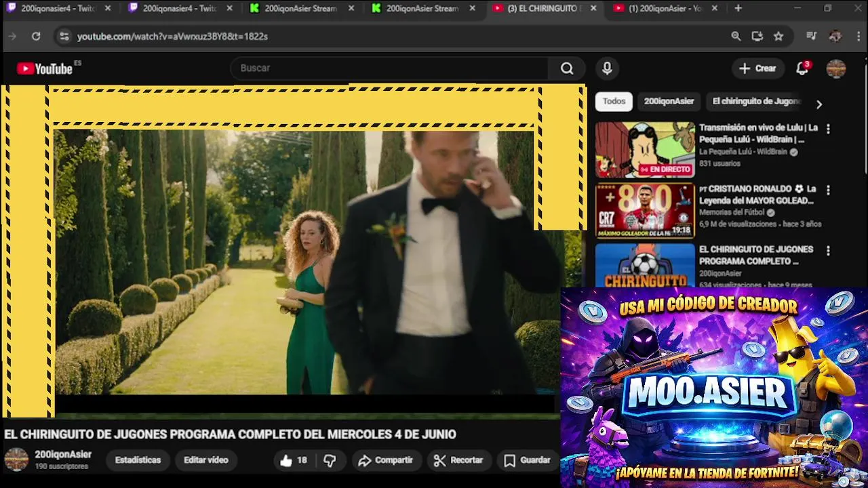The width and height of the screenshot is (868, 488).
Task: Click the browser forward arrow
Action: [x=12, y=37]
